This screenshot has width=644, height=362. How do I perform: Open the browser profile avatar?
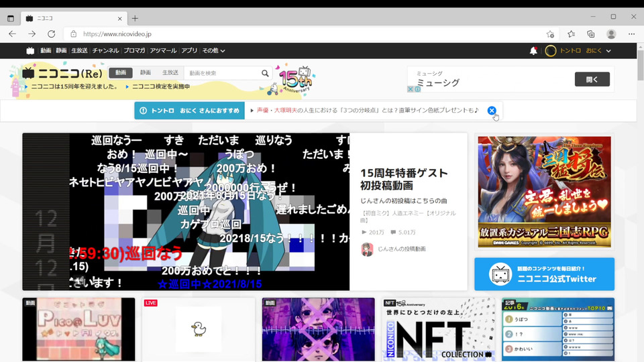(x=611, y=34)
